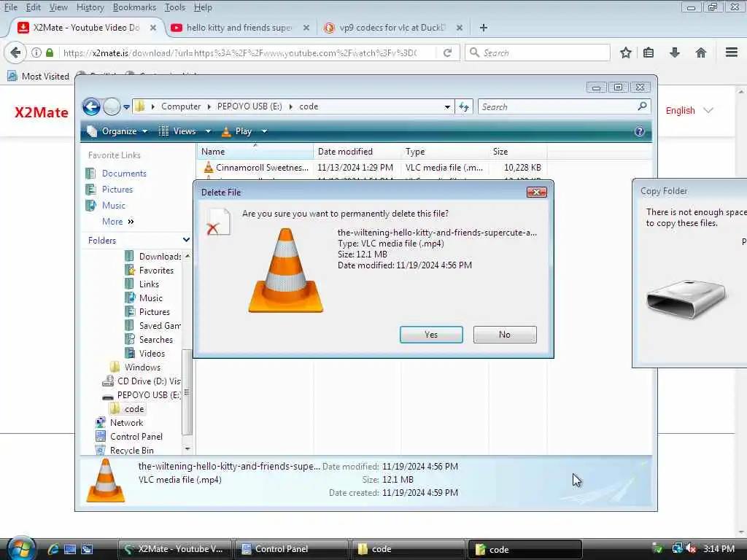747x560 pixels.
Task: Confirm deletion with the Yes button
Action: click(x=431, y=334)
